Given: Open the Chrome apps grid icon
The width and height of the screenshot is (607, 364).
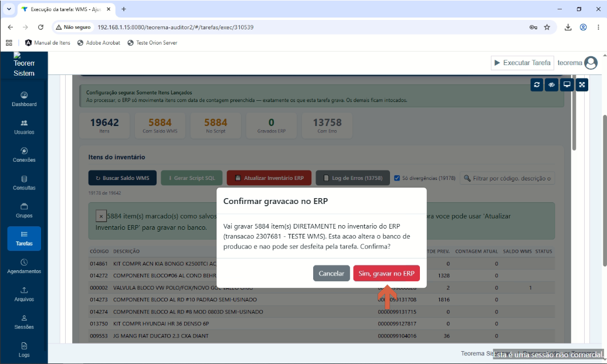Looking at the screenshot, I should click(9, 43).
